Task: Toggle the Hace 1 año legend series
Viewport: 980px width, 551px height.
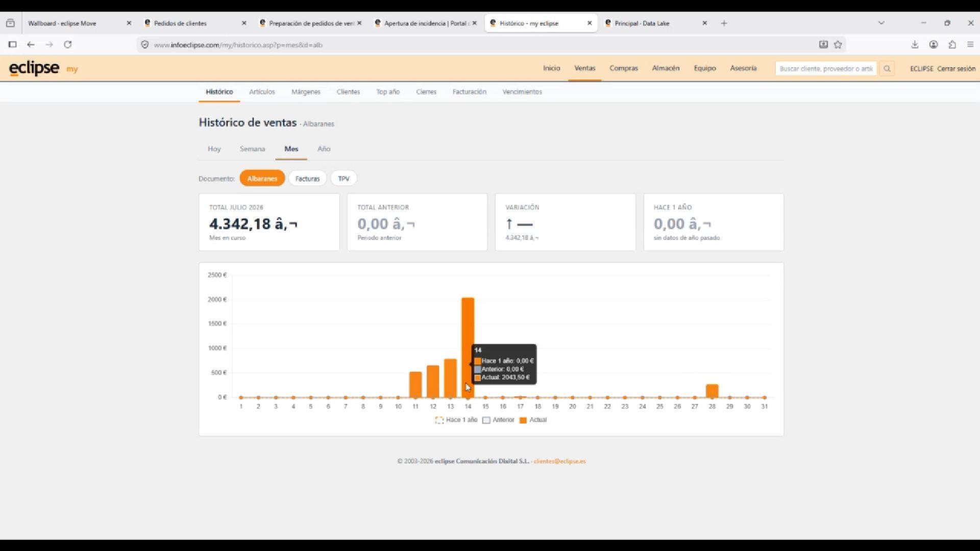Action: (x=456, y=420)
